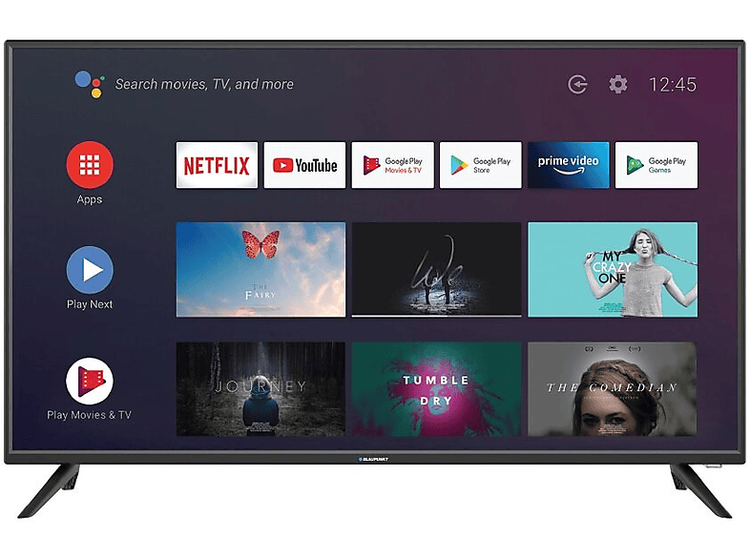The height and width of the screenshot is (560, 750).
Task: Launch the YouTube app tile
Action: (x=304, y=165)
